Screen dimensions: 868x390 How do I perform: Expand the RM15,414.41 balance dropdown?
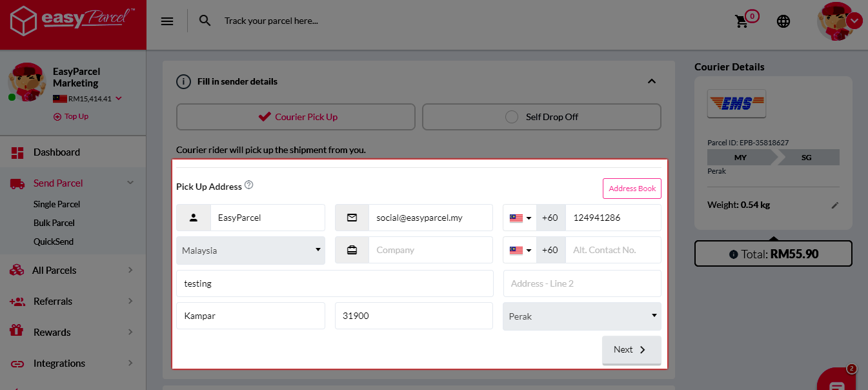(118, 99)
